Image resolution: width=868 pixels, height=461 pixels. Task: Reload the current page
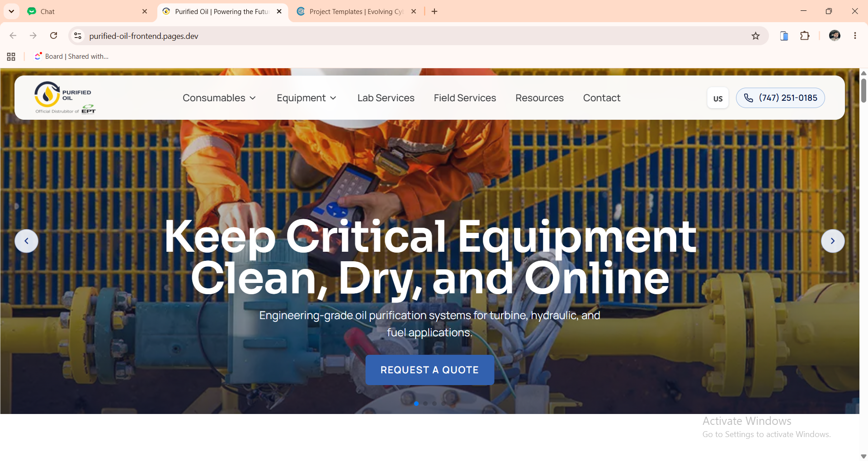tap(53, 36)
